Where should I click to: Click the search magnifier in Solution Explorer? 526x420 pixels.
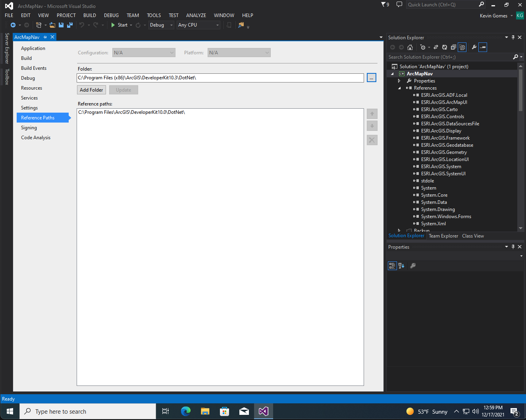click(515, 57)
